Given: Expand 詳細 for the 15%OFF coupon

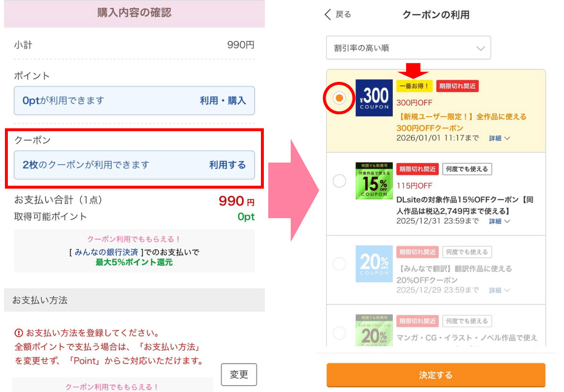Looking at the screenshot, I should pyautogui.click(x=499, y=221).
